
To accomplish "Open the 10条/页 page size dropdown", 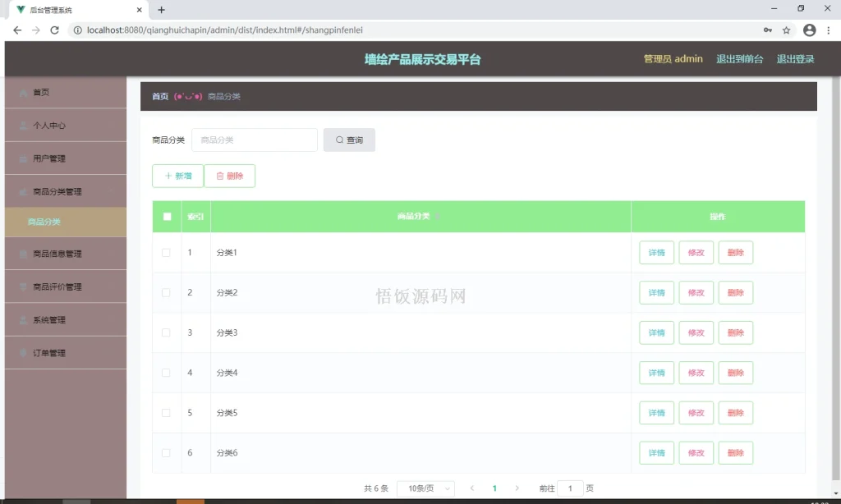I will [x=425, y=487].
